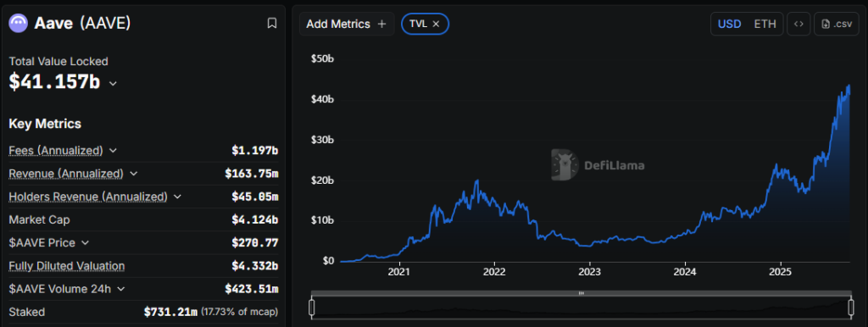The height and width of the screenshot is (327, 868).
Task: Click the left handle of the time range slider
Action: [x=311, y=308]
